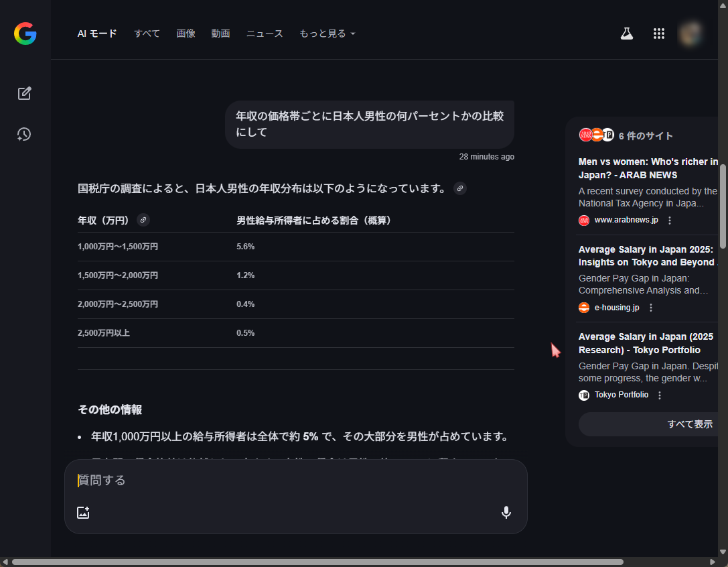Open AI Mode history clock icon
The height and width of the screenshot is (567, 728).
tap(24, 135)
